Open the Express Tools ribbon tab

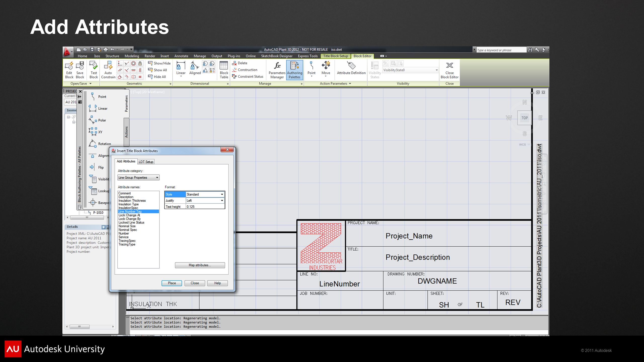[308, 56]
